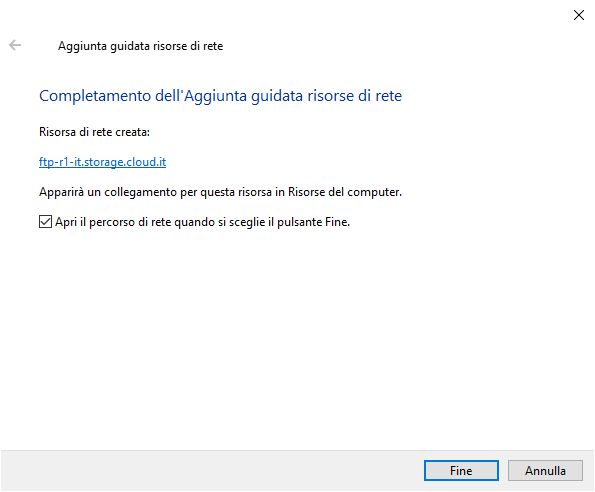Open the ftp-r1-it.storage.cloud.it link
This screenshot has width=595, height=492.
102,162
